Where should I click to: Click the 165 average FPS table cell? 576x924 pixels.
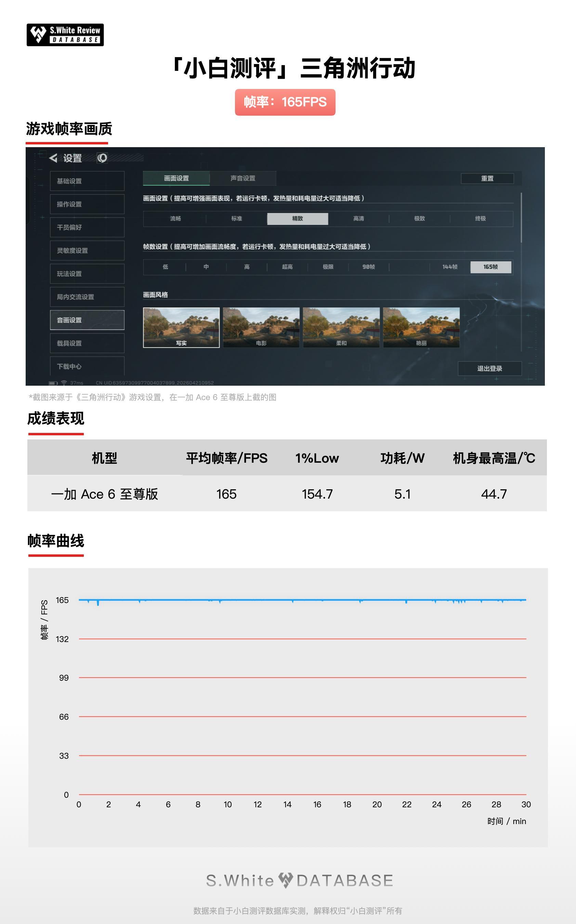(x=226, y=494)
